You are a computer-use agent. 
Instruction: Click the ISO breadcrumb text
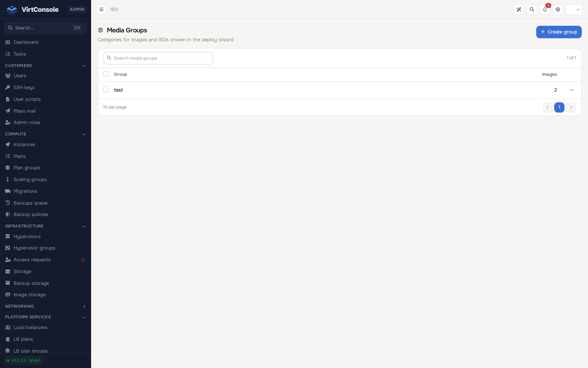[x=114, y=10]
